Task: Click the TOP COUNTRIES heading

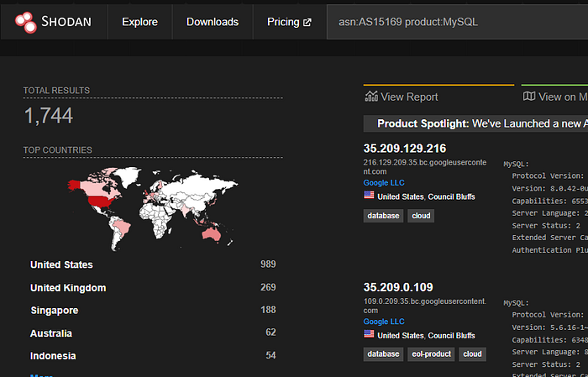Action: tap(58, 150)
